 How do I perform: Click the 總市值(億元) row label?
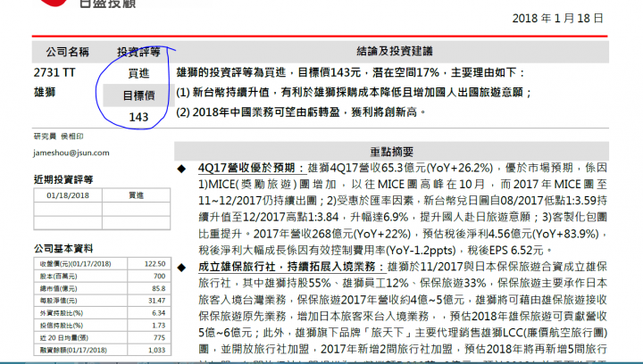(x=58, y=289)
